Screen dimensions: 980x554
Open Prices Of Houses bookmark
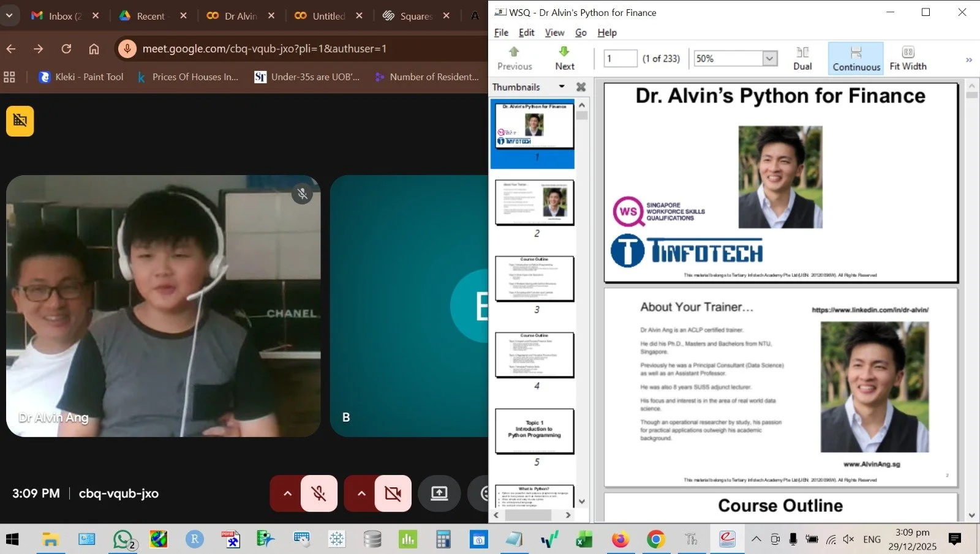pos(188,77)
